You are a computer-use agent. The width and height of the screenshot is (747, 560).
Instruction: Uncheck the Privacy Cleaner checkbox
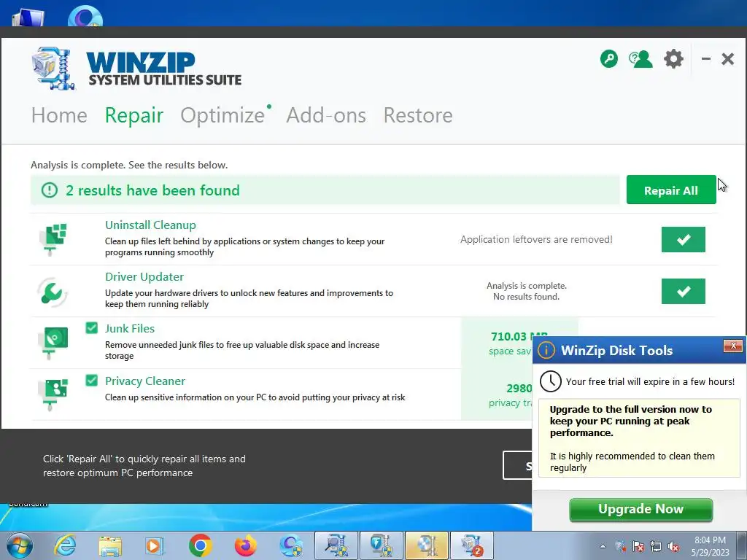[91, 381]
